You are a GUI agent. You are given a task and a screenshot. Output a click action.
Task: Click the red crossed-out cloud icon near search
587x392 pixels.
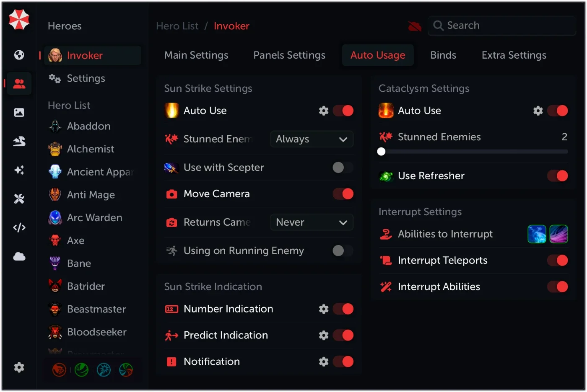tap(415, 26)
